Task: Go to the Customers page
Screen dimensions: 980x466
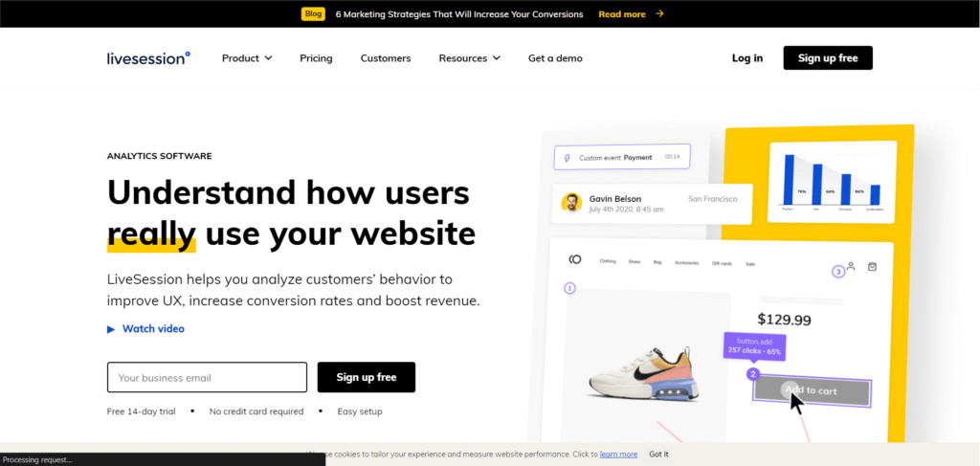Action: click(386, 58)
